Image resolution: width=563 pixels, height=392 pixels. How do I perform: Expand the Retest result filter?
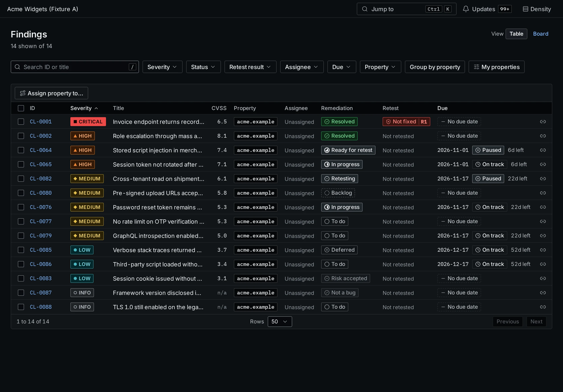coord(250,67)
